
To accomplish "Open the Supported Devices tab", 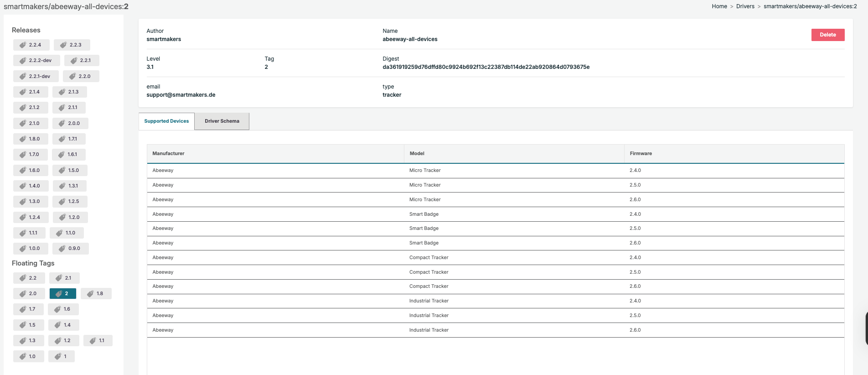I will coord(166,121).
